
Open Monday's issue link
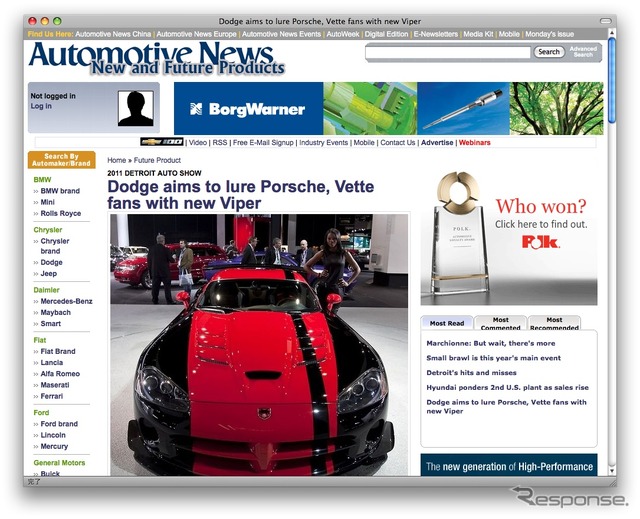tap(549, 34)
